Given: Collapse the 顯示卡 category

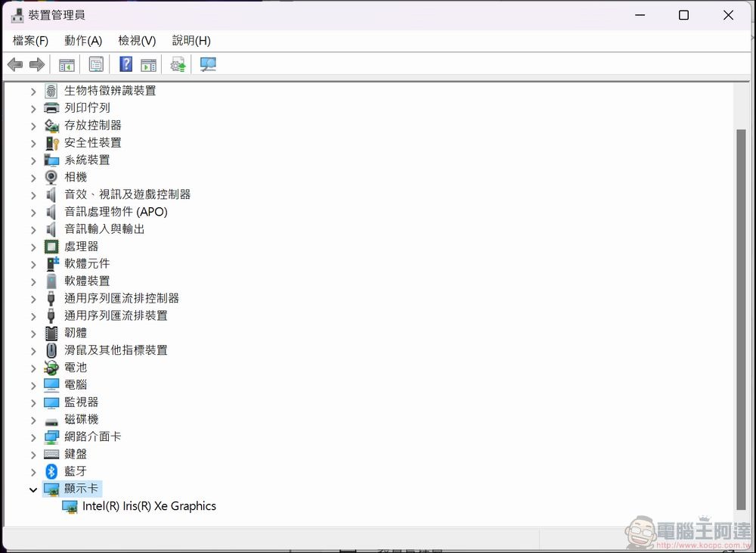Looking at the screenshot, I should [33, 489].
